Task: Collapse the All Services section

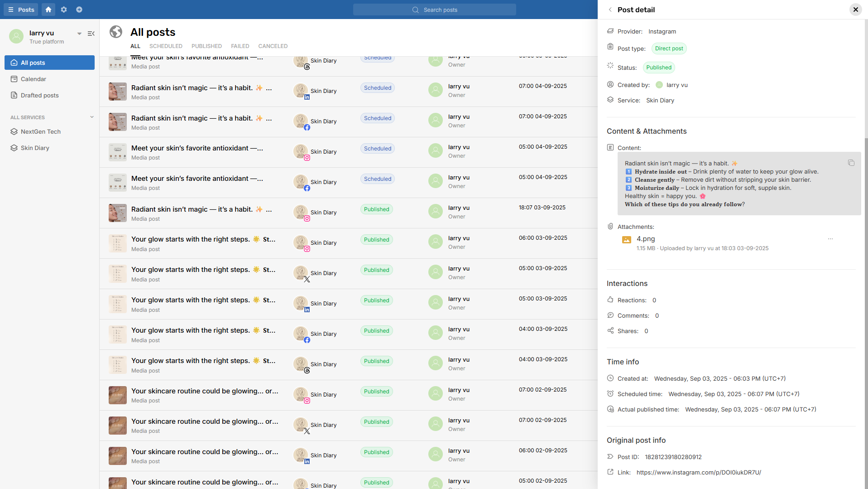Action: coord(92,117)
